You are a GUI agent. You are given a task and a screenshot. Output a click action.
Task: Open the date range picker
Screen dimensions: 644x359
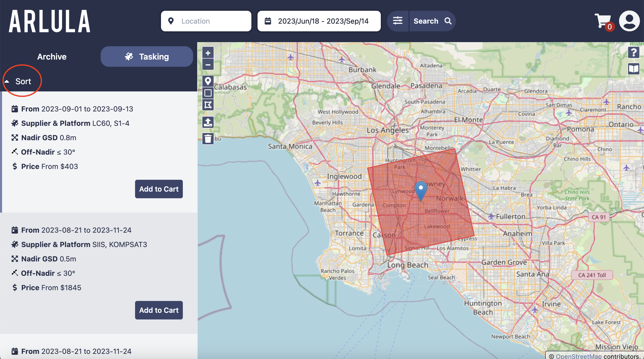[x=319, y=21]
